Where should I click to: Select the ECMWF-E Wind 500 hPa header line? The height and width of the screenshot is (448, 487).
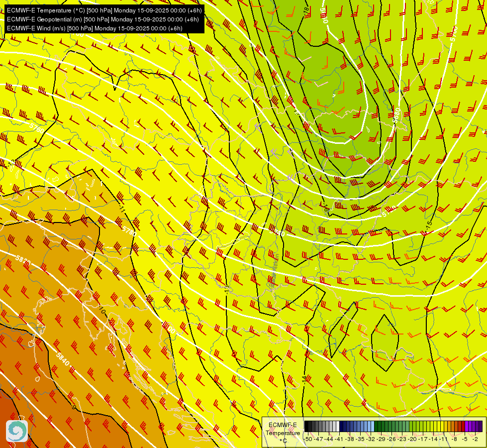tap(95, 28)
